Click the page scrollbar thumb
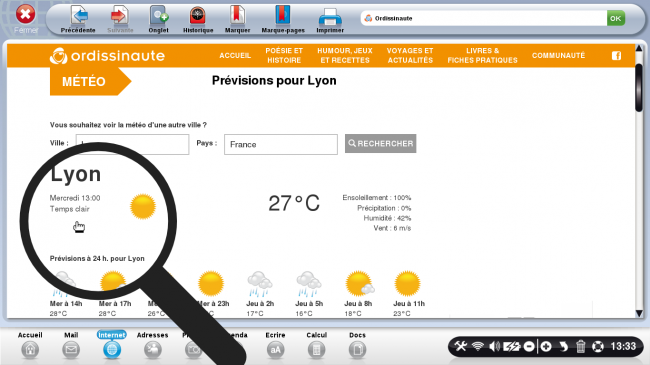Screen dimensions: 650x365 coord(639,88)
